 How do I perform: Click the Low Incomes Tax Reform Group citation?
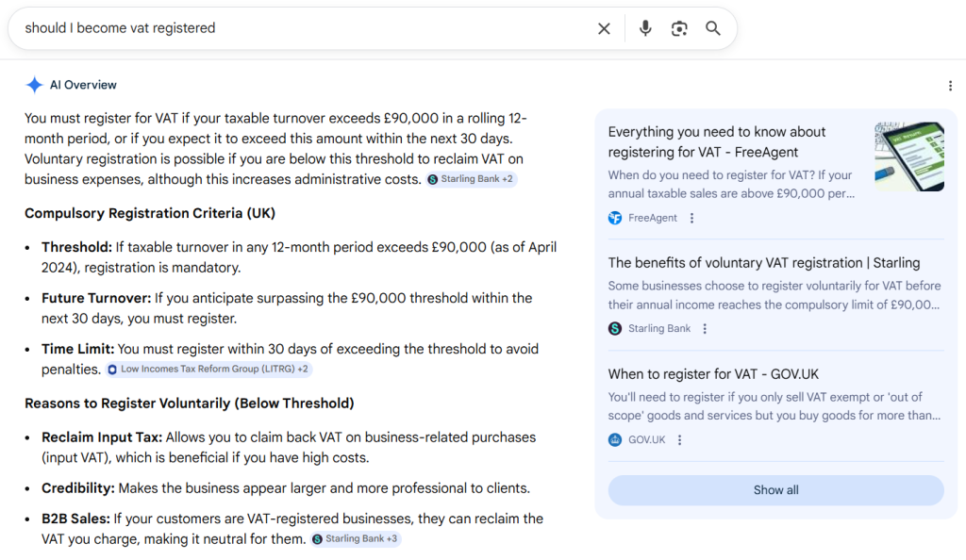click(x=208, y=370)
